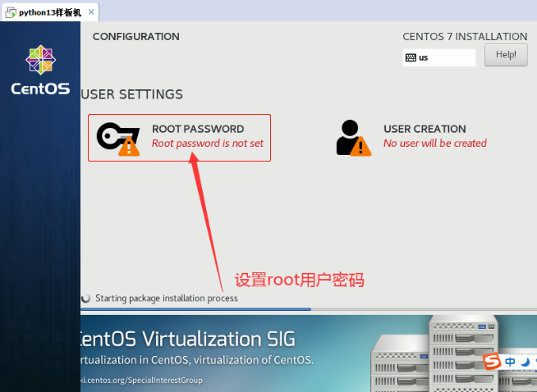Click the CentOS logo in sidebar

pyautogui.click(x=40, y=70)
